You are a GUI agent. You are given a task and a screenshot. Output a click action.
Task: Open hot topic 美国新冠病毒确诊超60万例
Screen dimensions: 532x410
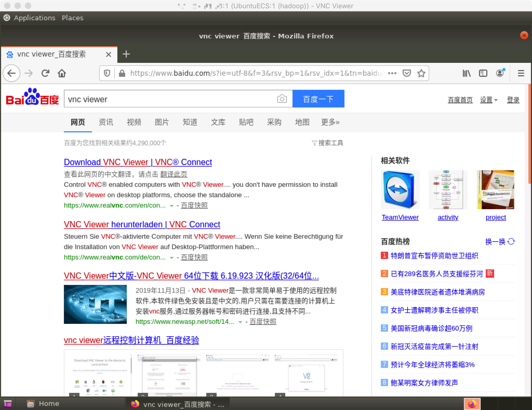coord(431,328)
